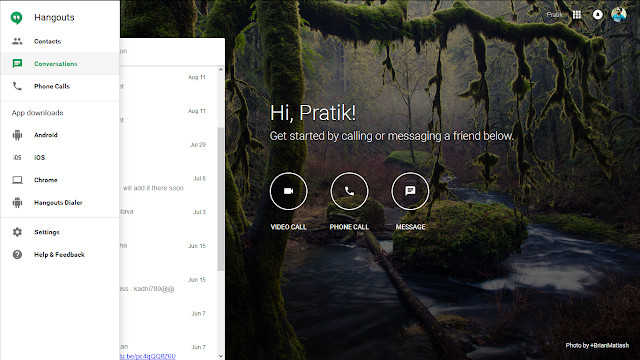Open the link in the last conversation
The width and height of the screenshot is (640, 360).
pyautogui.click(x=148, y=356)
